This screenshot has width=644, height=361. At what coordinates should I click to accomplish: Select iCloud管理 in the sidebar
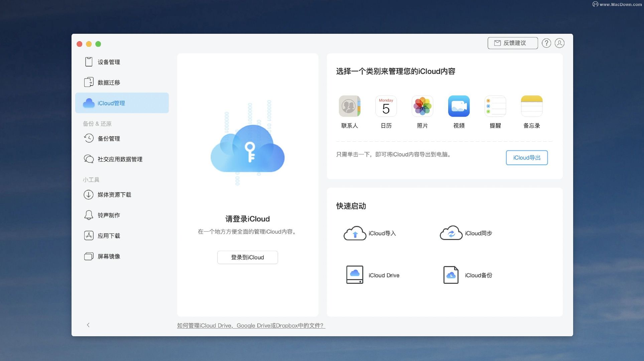tap(122, 103)
